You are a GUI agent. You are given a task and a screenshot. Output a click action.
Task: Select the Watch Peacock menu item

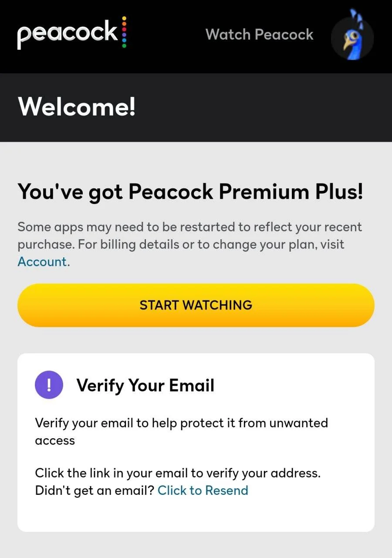pos(260,34)
